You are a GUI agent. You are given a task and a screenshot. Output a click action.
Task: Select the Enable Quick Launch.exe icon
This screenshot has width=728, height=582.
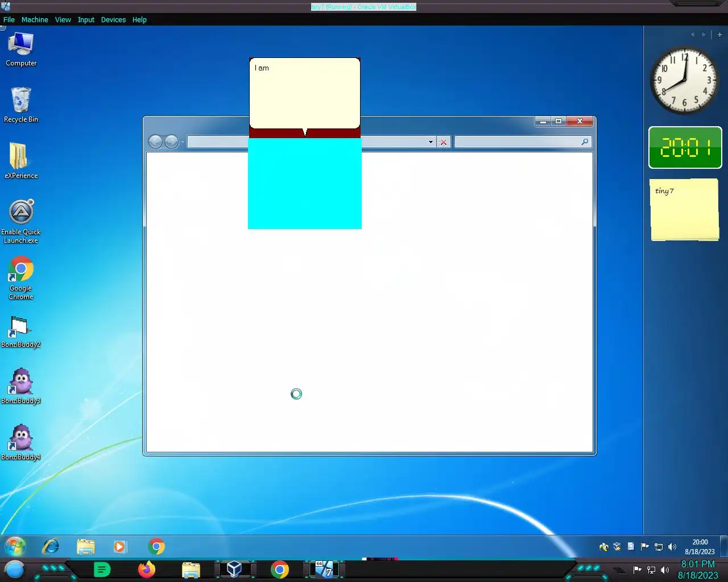point(21,222)
